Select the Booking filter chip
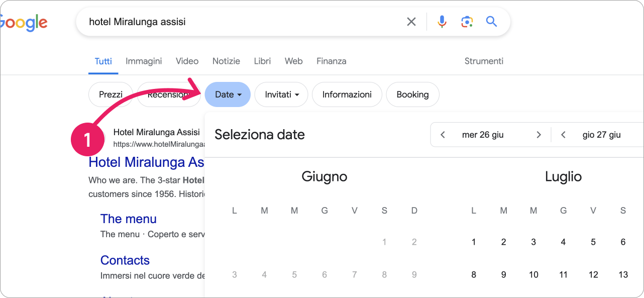644x298 pixels. click(412, 94)
